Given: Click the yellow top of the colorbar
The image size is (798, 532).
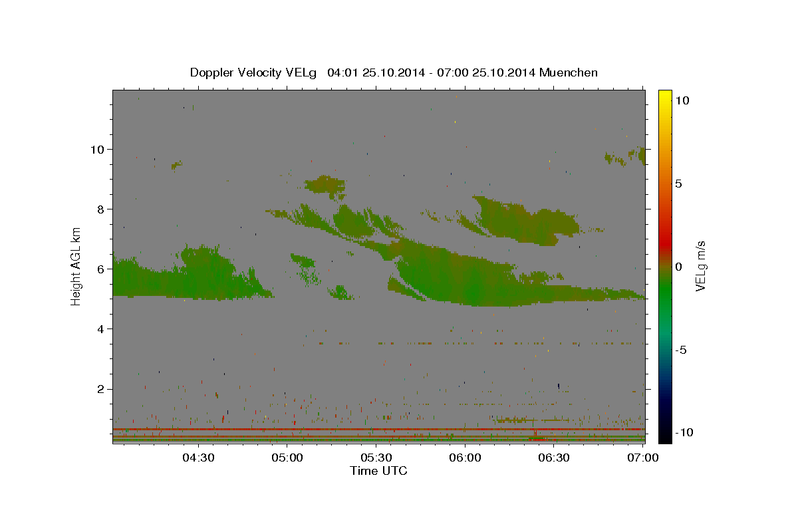Looking at the screenshot, I should 664,96.
